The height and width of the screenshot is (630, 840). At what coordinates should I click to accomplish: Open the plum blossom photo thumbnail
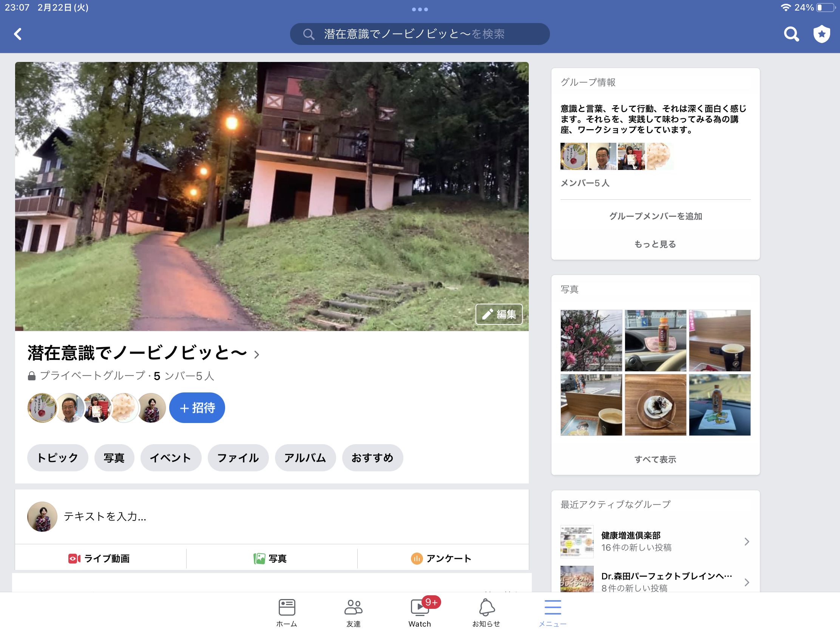[x=590, y=341]
